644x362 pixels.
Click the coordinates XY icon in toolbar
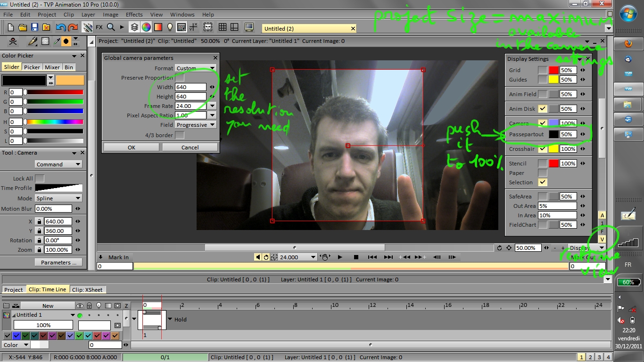tap(193, 27)
